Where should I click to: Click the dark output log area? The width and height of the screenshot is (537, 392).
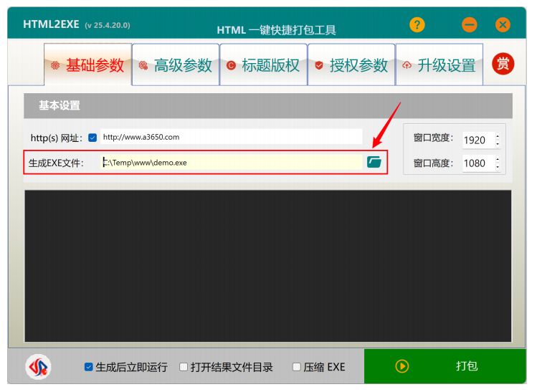coord(268,266)
